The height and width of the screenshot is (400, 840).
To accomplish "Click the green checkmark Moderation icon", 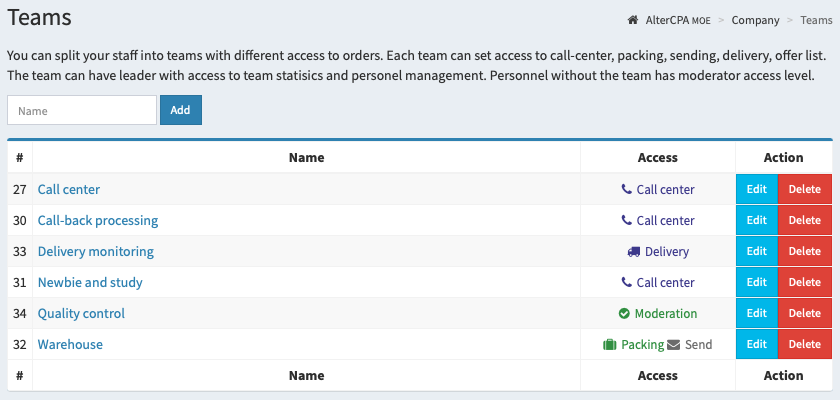I will pos(624,313).
